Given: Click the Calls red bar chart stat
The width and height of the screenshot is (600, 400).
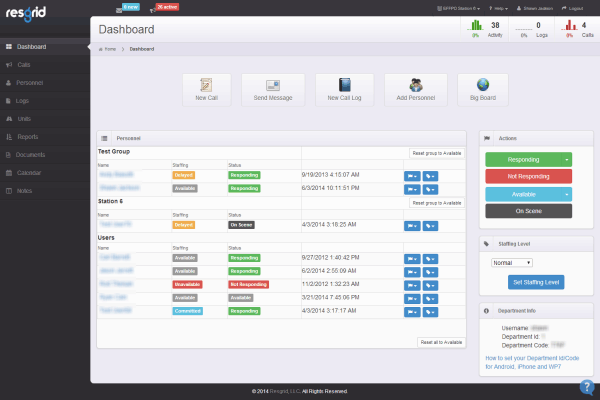Looking at the screenshot, I should (572, 26).
